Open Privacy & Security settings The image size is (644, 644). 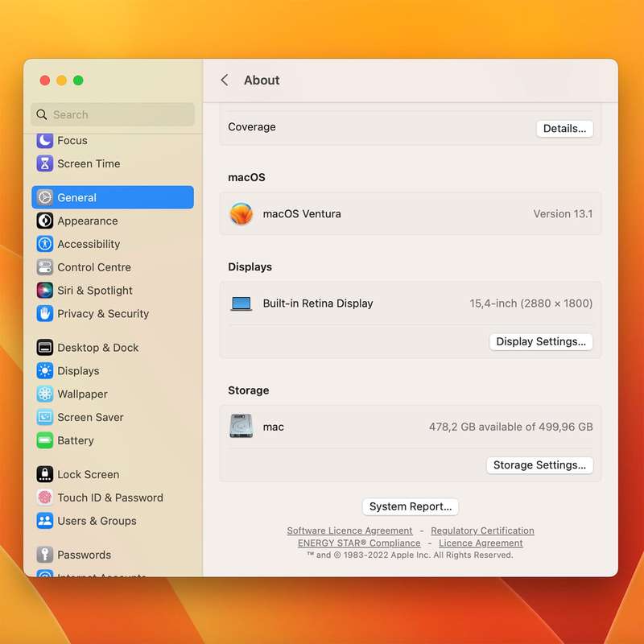pyautogui.click(x=113, y=314)
